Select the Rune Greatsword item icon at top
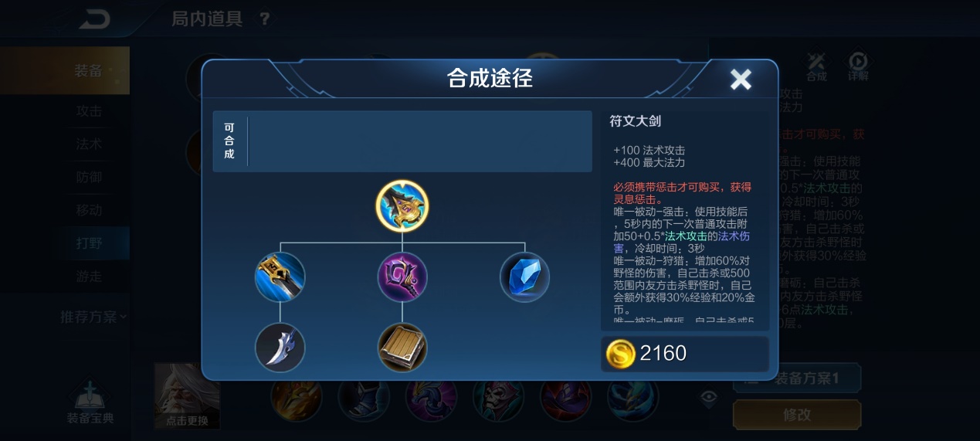The width and height of the screenshot is (980, 441). [x=402, y=206]
